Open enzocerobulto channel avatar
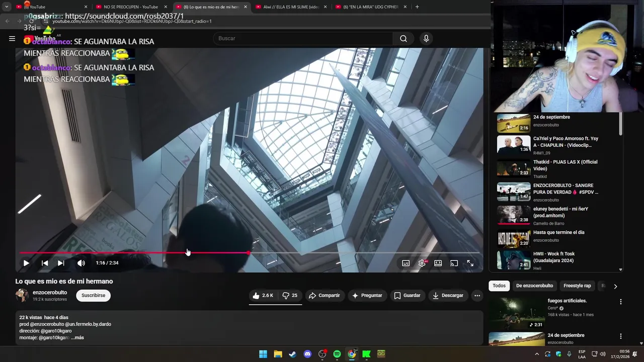Screen dimensions: 644x362 click(22, 296)
